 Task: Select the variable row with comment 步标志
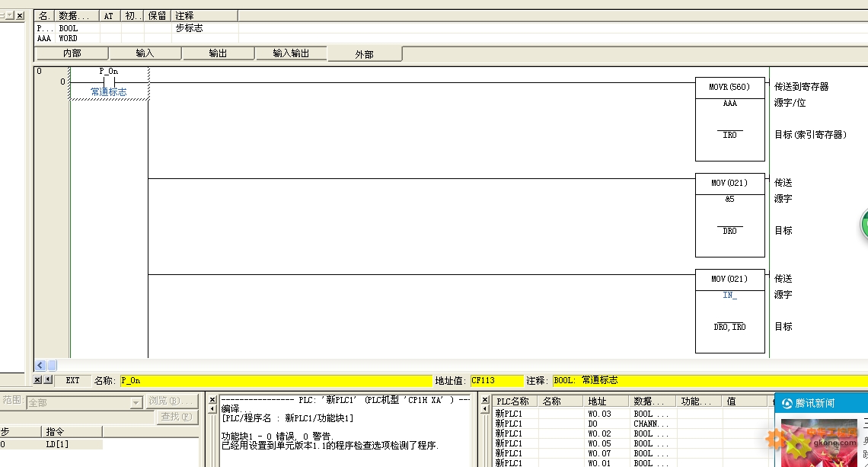[x=136, y=28]
